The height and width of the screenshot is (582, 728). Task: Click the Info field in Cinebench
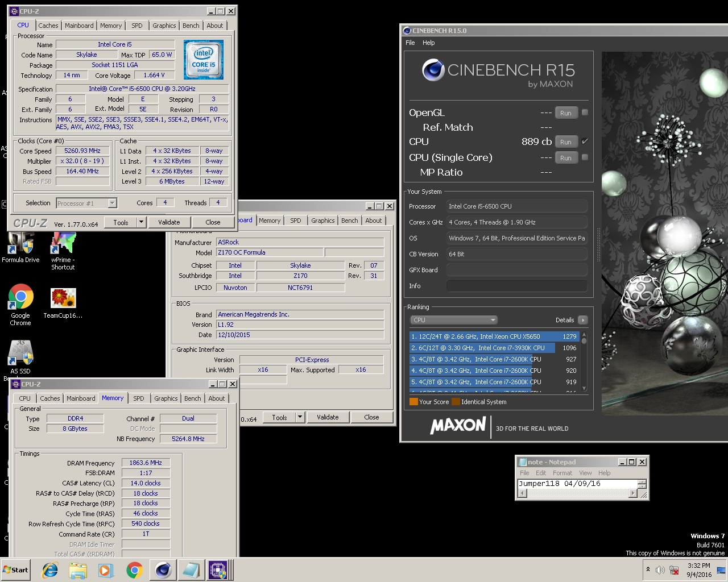pyautogui.click(x=516, y=286)
